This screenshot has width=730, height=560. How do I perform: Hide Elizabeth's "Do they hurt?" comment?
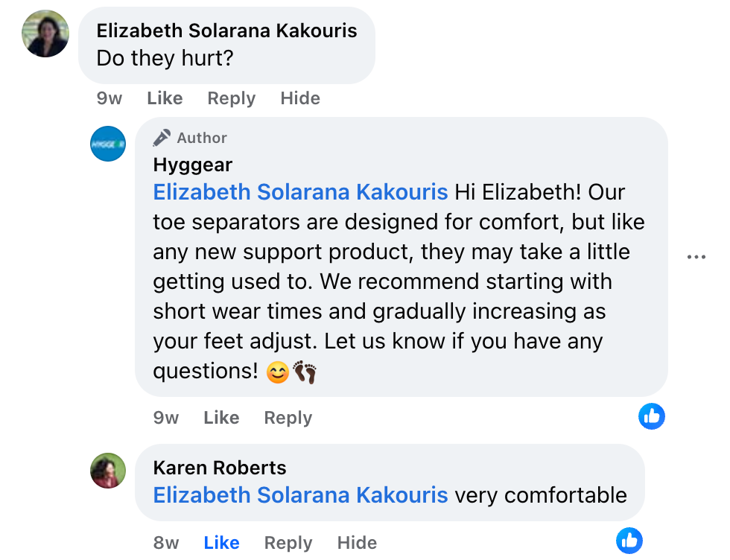pyautogui.click(x=300, y=98)
